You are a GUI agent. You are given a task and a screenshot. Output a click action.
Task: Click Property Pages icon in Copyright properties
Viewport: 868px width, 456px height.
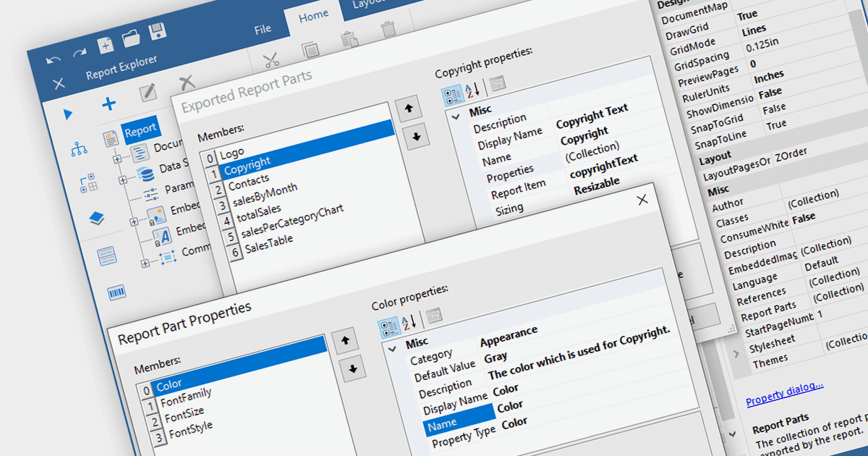point(497,82)
